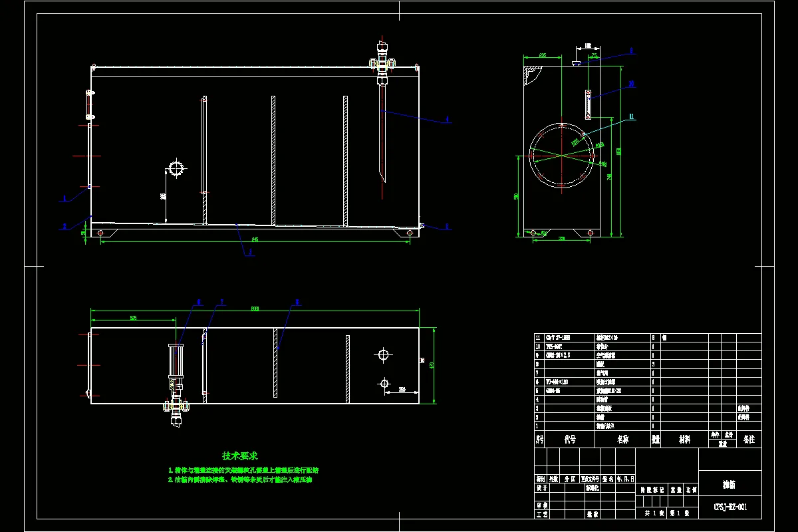
Task: Click balloon callout 8 above plan view
Action: (297, 302)
